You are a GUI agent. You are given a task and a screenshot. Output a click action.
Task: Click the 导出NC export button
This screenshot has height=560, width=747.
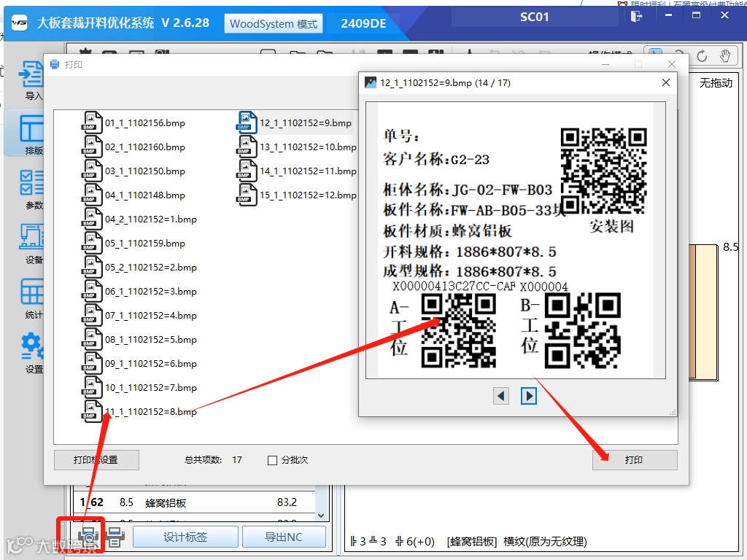tap(284, 537)
